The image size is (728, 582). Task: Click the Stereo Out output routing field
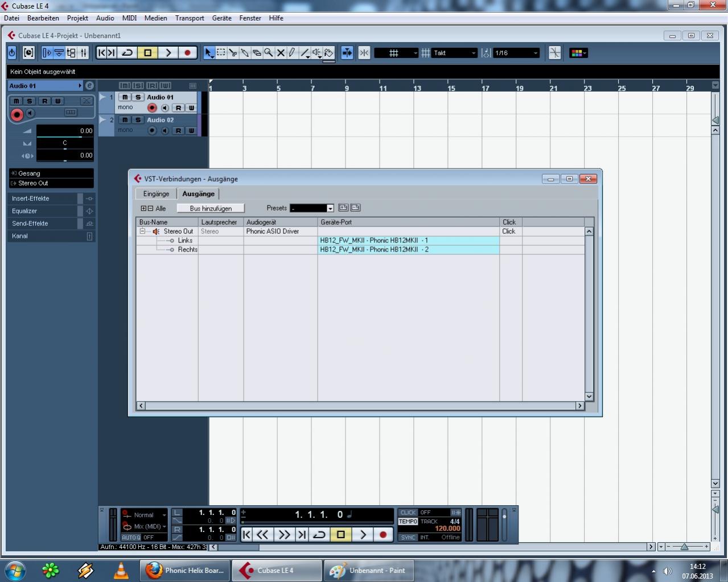click(51, 183)
